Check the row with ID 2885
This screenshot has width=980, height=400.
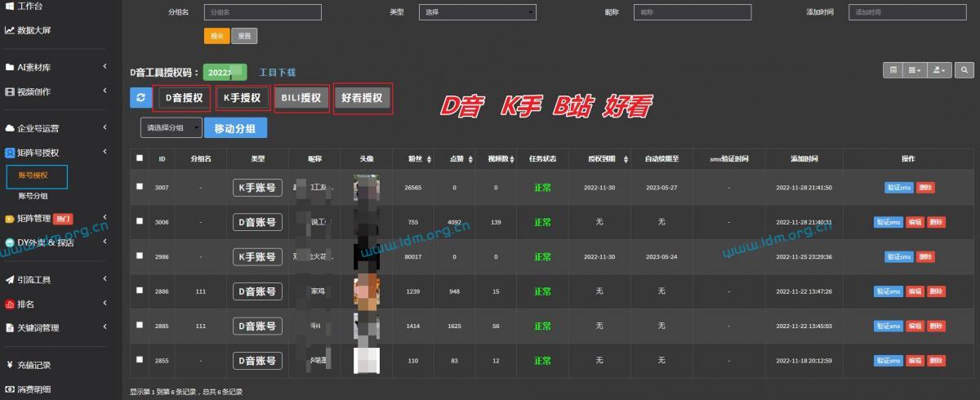coord(140,324)
